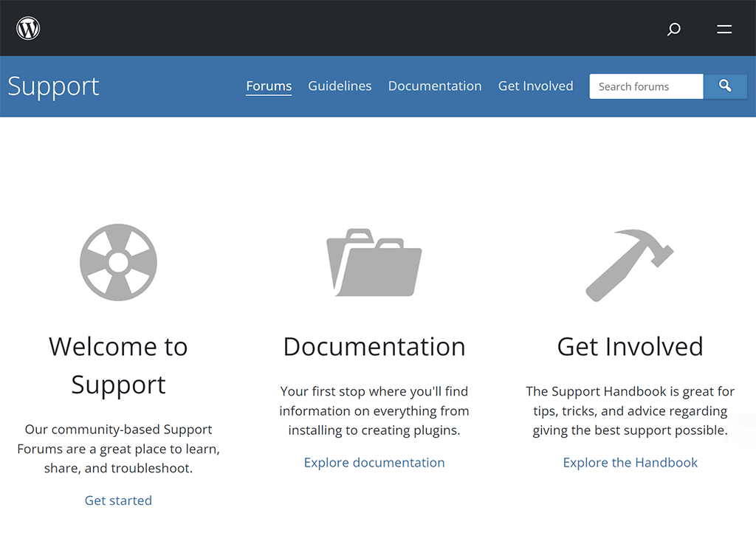Select Get Involved in the navigation bar
Image resolution: width=756 pixels, height=547 pixels.
pos(535,86)
